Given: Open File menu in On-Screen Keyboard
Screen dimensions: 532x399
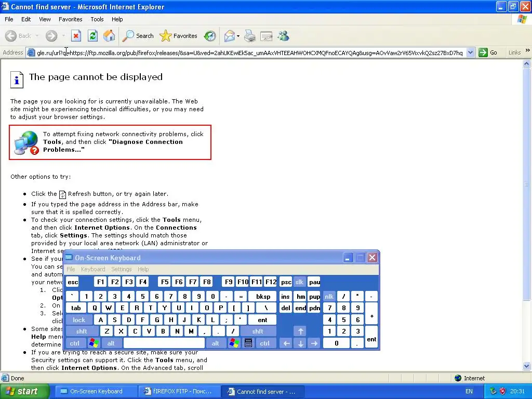Looking at the screenshot, I should 71,269.
